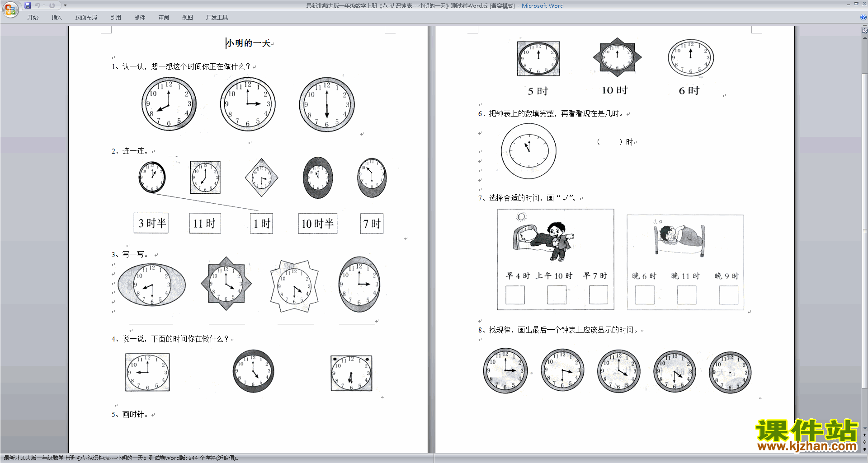Select the 开发工具 tab
Screen dimensions: 868x463
tap(217, 17)
